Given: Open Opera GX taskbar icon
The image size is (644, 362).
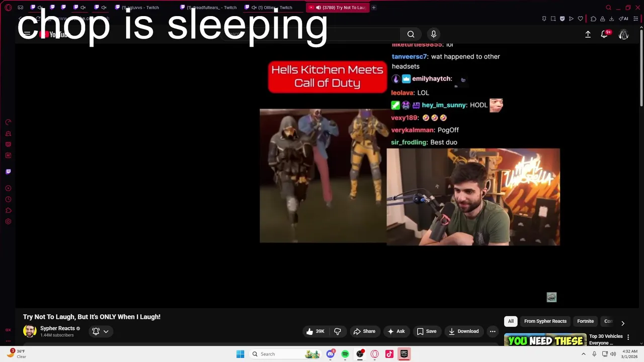Looking at the screenshot, I should click(x=375, y=354).
